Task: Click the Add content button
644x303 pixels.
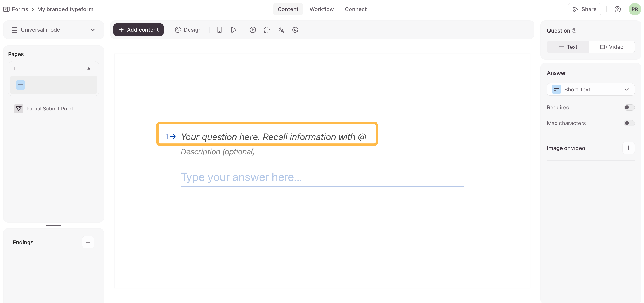Action: pyautogui.click(x=138, y=30)
